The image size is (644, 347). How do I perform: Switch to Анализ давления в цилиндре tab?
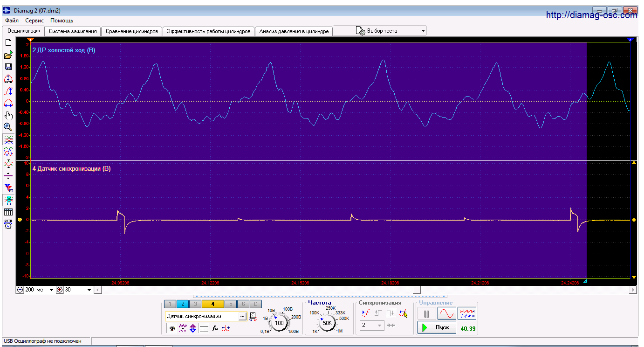[294, 31]
